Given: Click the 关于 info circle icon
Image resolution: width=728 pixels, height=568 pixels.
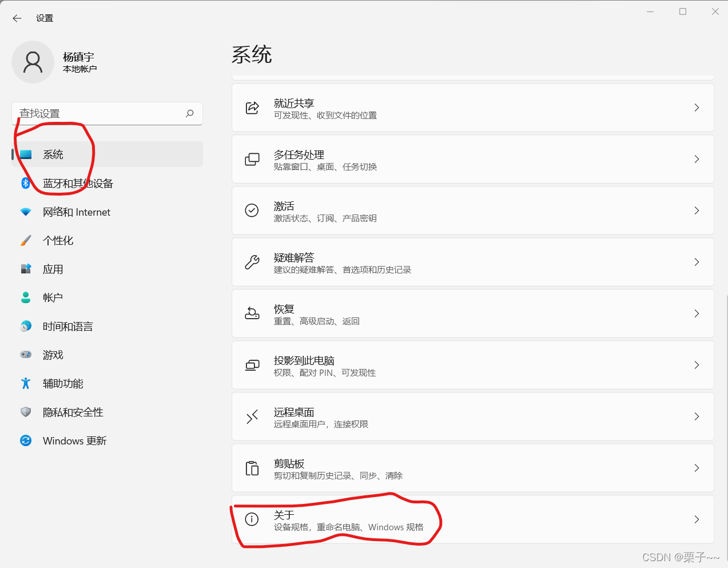Looking at the screenshot, I should click(252, 519).
